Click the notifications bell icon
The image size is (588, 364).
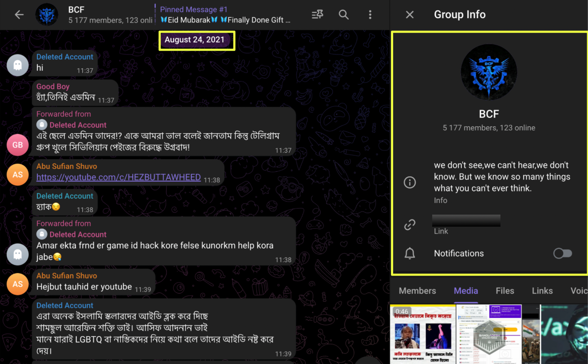(410, 254)
